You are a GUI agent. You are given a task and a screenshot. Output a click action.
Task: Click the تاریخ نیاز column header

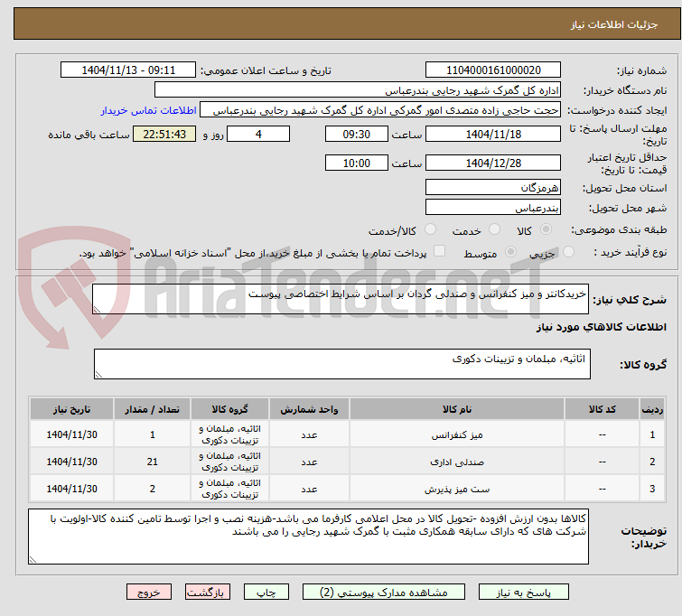click(x=71, y=409)
